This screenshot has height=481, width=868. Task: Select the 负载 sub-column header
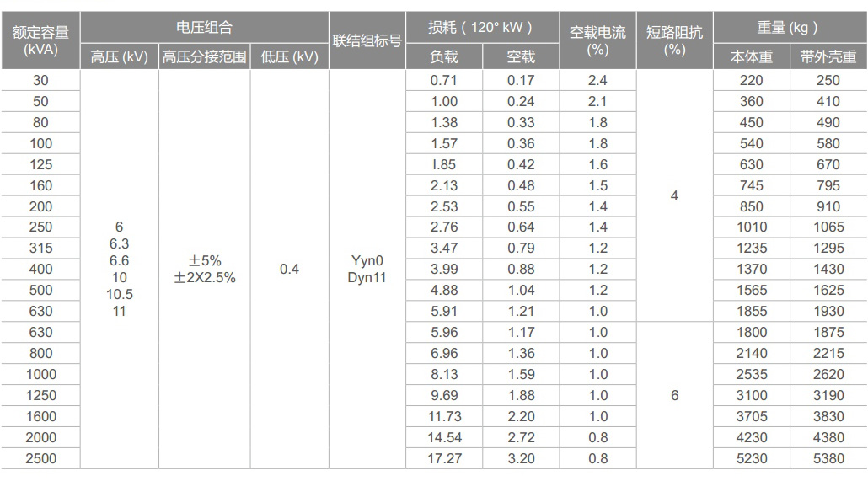[x=444, y=57]
